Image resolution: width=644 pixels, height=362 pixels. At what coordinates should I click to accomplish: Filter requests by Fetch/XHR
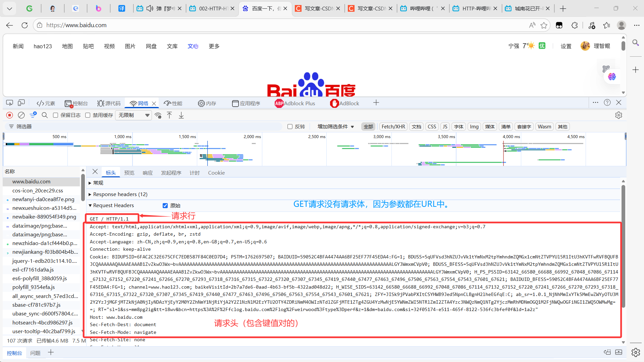tap(393, 127)
